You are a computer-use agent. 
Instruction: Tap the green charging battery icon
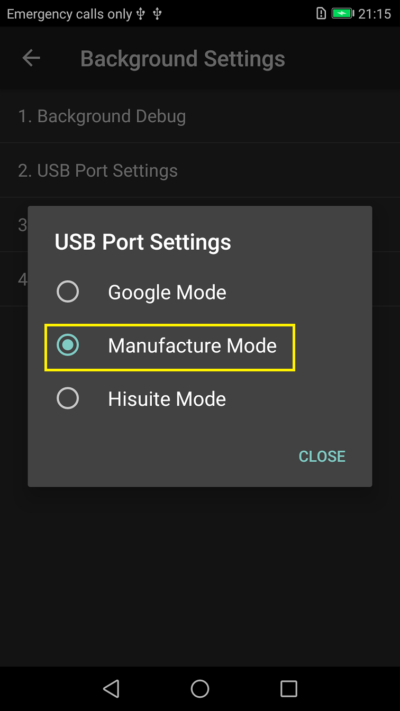point(342,14)
